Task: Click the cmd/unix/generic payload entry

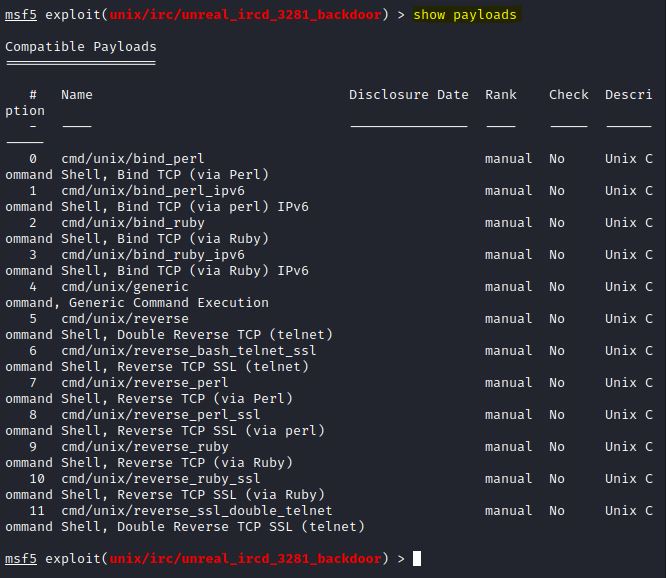Action: (124, 287)
